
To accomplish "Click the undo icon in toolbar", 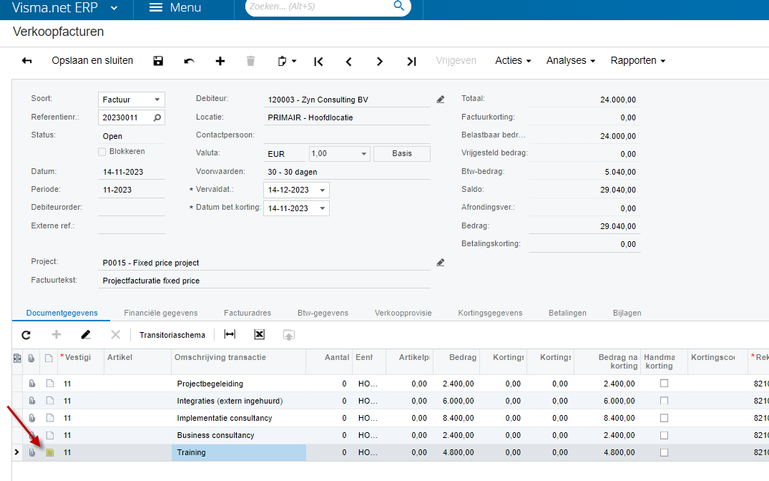I will pyautogui.click(x=189, y=61).
